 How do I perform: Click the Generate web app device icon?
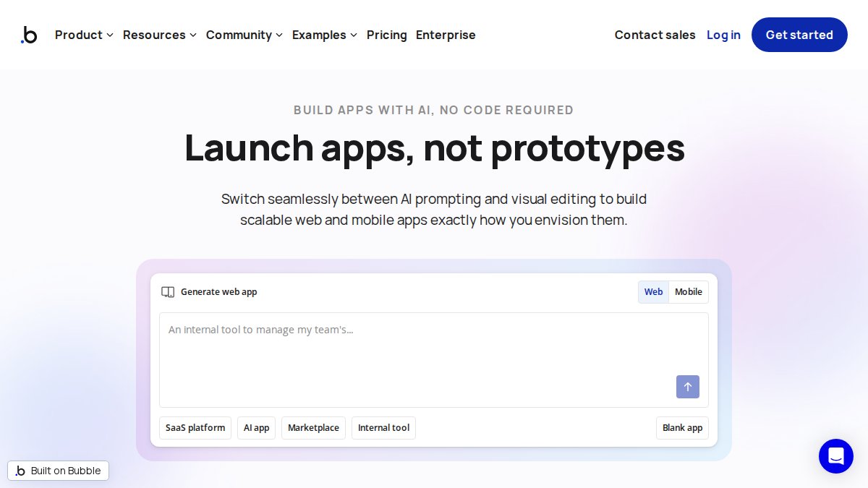click(x=168, y=292)
